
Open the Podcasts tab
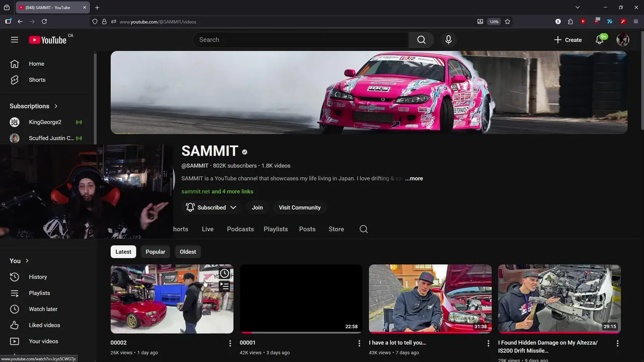240,229
